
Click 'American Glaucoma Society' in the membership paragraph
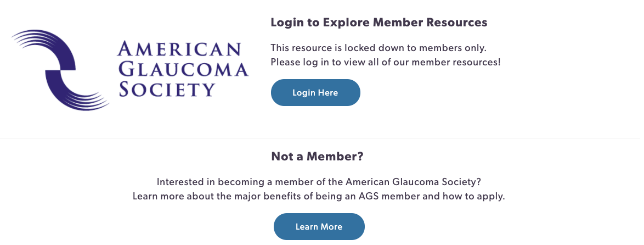click(x=413, y=182)
